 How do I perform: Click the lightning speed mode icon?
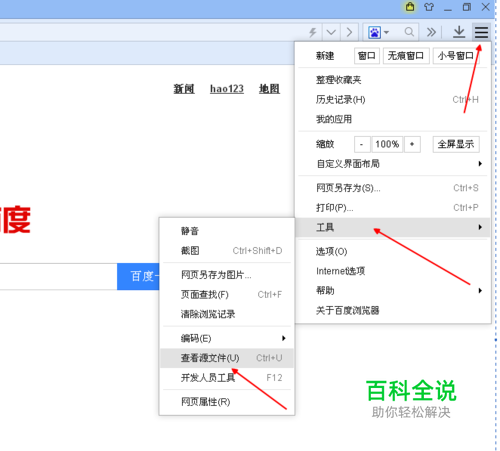click(x=312, y=32)
